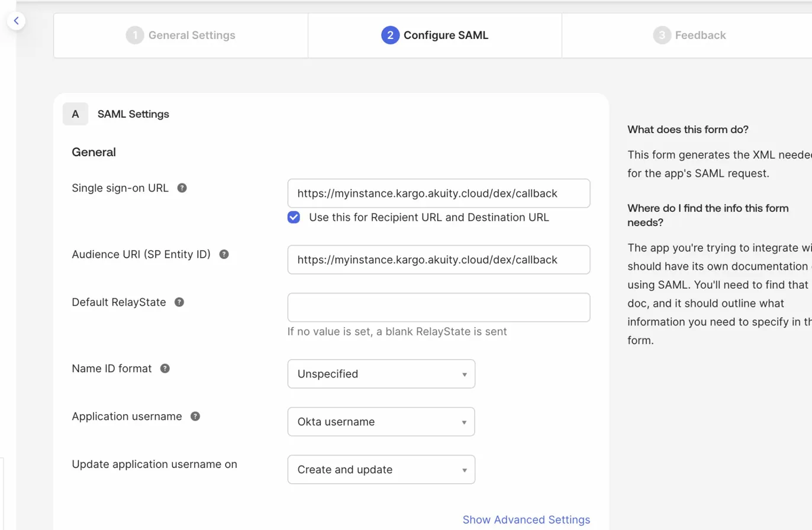Open Update application username on dropdown
The image size is (812, 530).
tap(381, 470)
